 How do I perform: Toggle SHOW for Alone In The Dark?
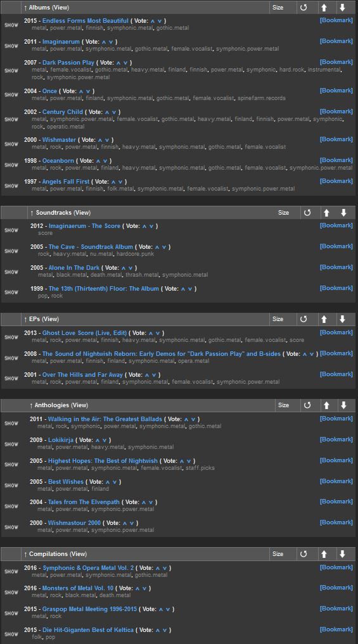11,272
